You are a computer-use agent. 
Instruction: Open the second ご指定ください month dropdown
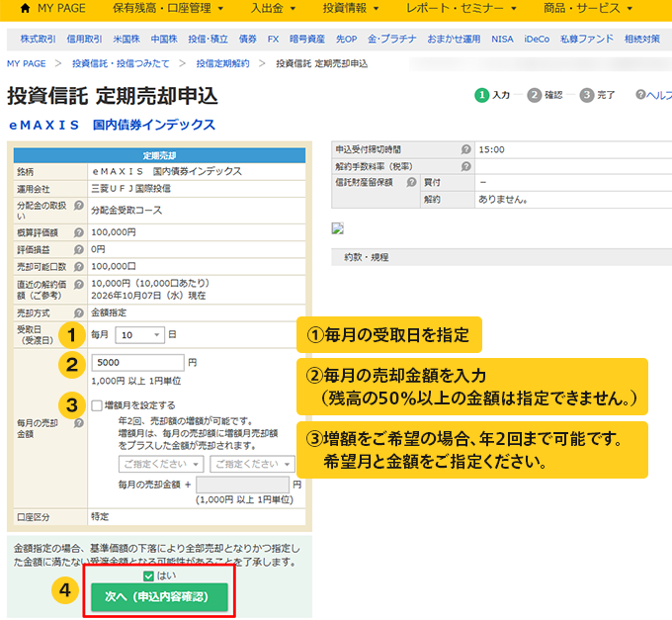[x=252, y=464]
